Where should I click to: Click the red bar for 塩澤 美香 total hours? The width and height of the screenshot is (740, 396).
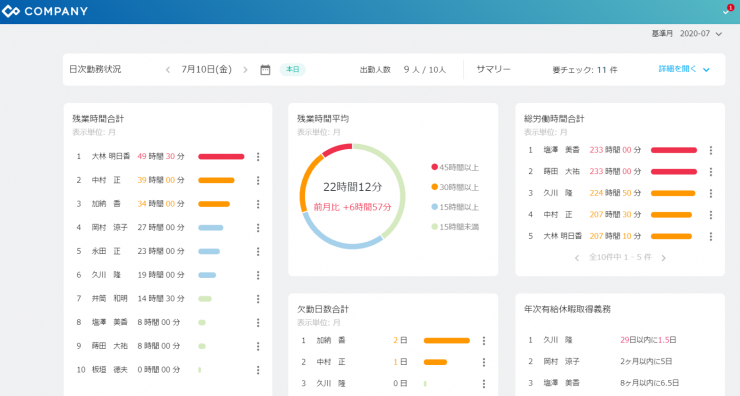[674, 150]
